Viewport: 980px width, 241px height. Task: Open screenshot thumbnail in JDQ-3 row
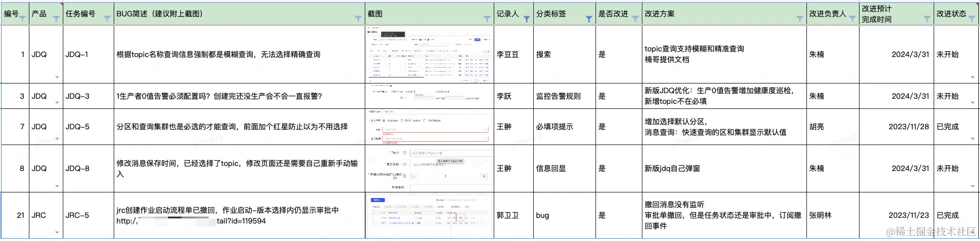tap(429, 96)
